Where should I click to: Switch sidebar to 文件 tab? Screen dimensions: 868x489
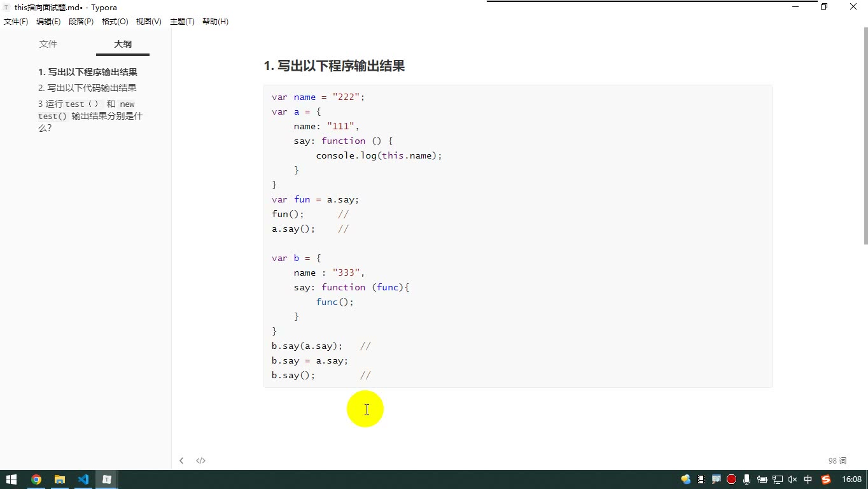(x=48, y=44)
